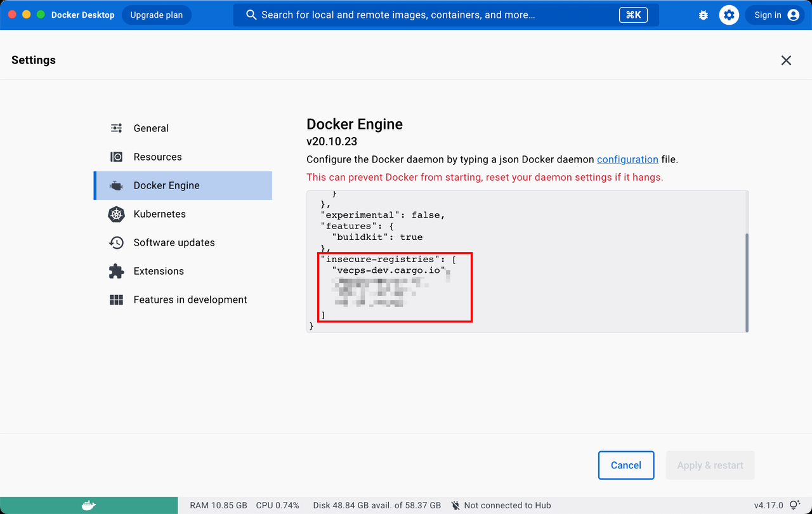812x514 pixels.
Task: Focus the search images and containers field
Action: [x=446, y=15]
